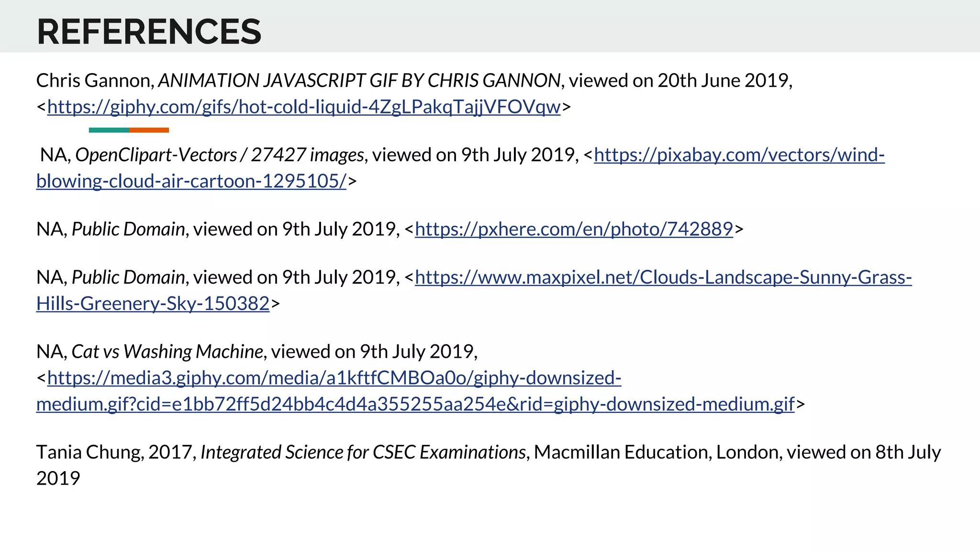
Task: Click the OpenClipart-Vectors italic title
Action: 220,155
